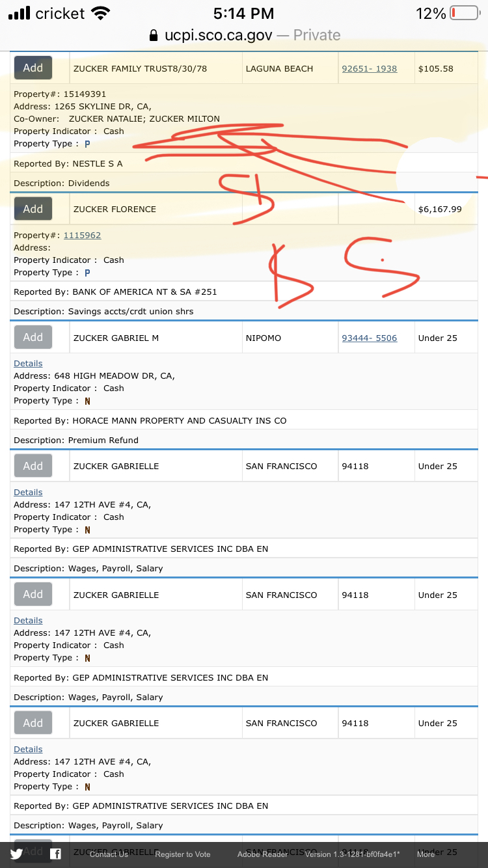
Task: Select Description: Dividends
Action: click(62, 183)
